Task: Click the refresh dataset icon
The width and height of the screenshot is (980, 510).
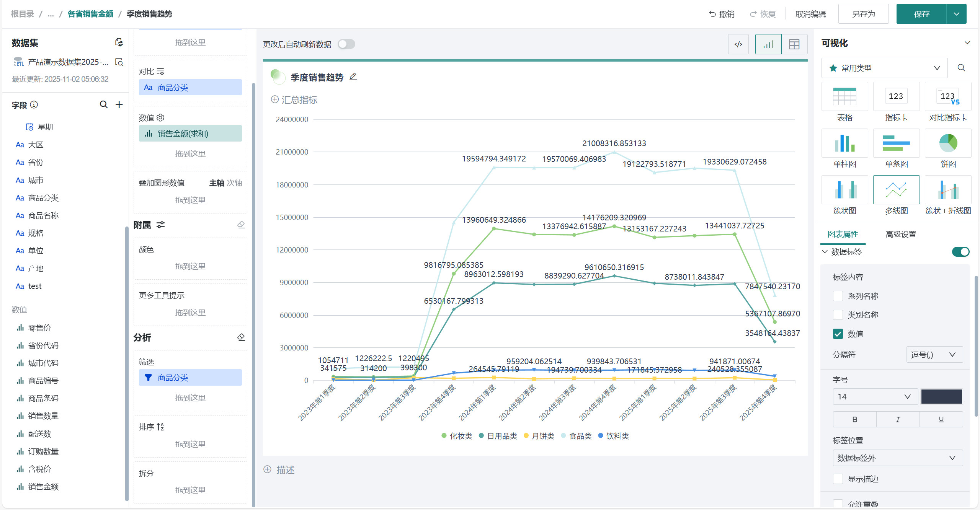Action: 119,42
